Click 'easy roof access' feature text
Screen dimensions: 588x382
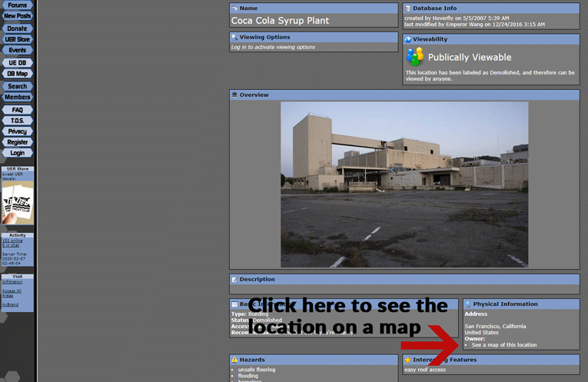[425, 370]
